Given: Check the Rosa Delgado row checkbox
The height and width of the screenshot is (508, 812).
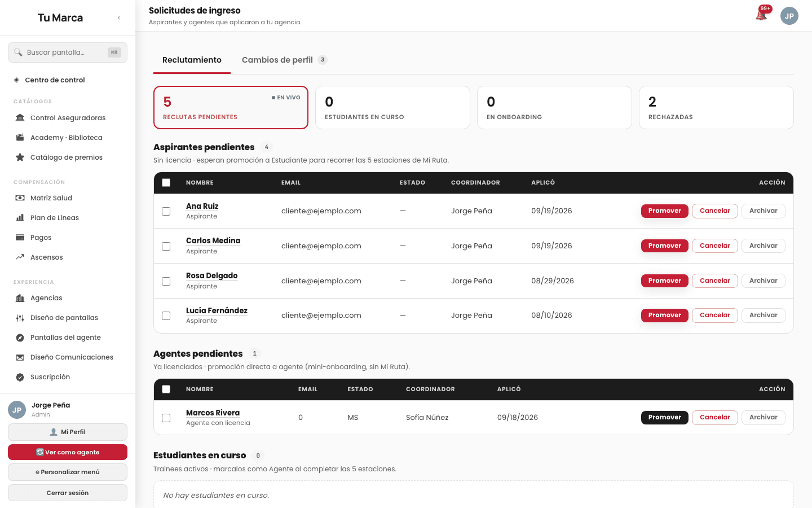Looking at the screenshot, I should 166,281.
